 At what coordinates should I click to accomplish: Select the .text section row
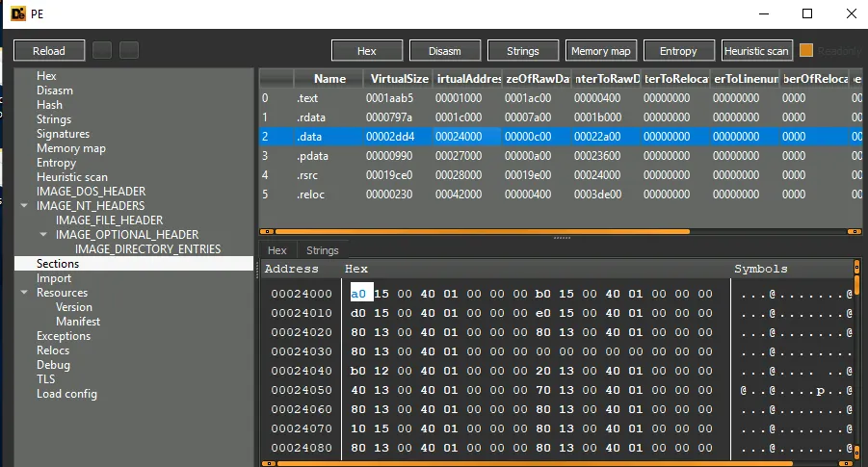(561, 98)
